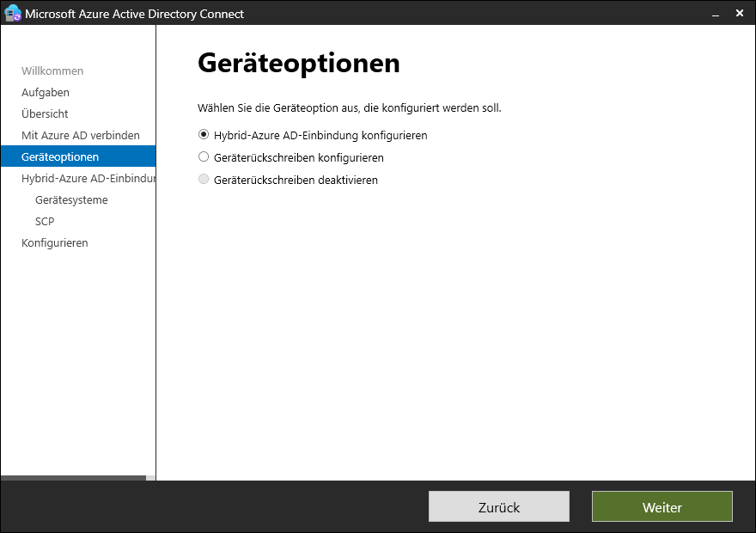Viewport: 756px width, 533px height.
Task: Select the Gerätesysteme sub-step
Action: (x=71, y=199)
